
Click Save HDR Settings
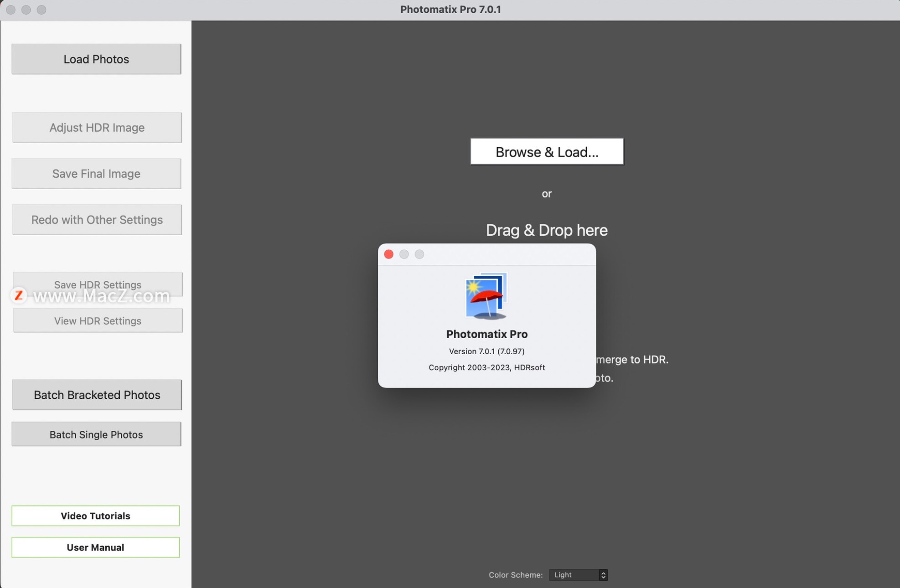pos(97,284)
